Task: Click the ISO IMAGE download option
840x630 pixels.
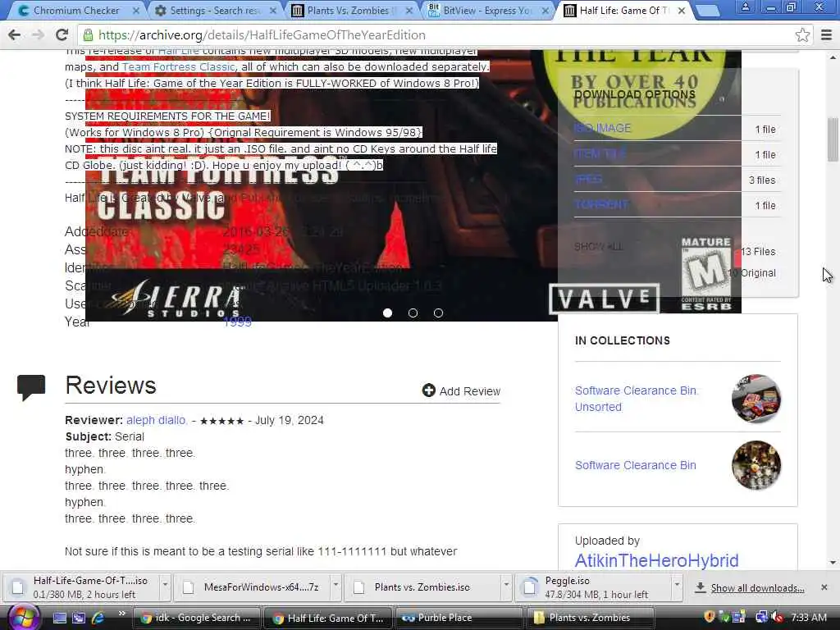Action: click(603, 128)
